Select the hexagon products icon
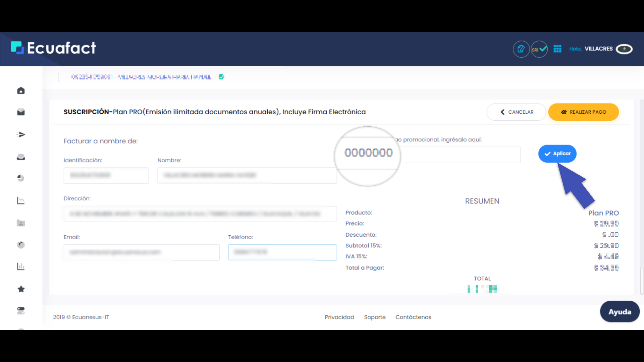This screenshot has width=644, height=362. click(x=21, y=245)
